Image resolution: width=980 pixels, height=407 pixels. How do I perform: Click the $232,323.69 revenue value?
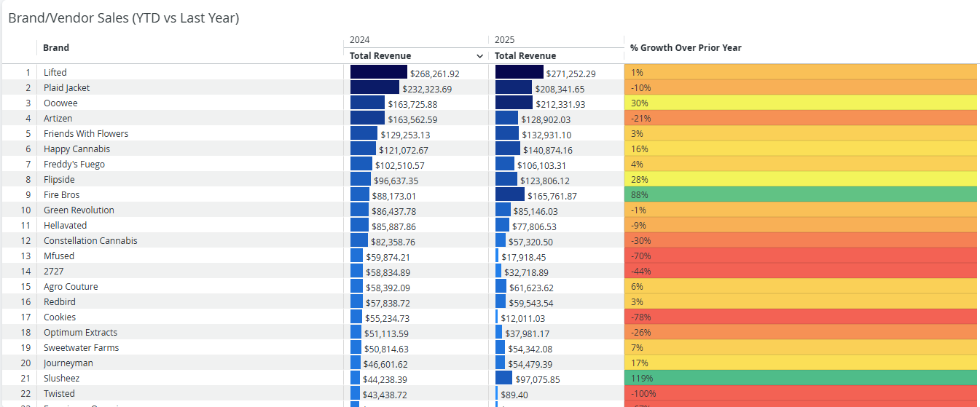[427, 89]
